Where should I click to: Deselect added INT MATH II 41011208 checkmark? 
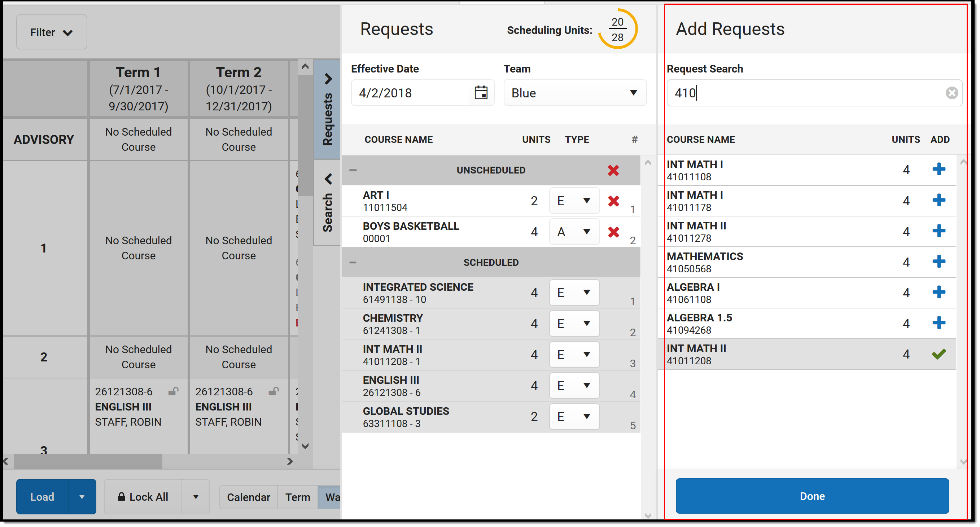(939, 354)
